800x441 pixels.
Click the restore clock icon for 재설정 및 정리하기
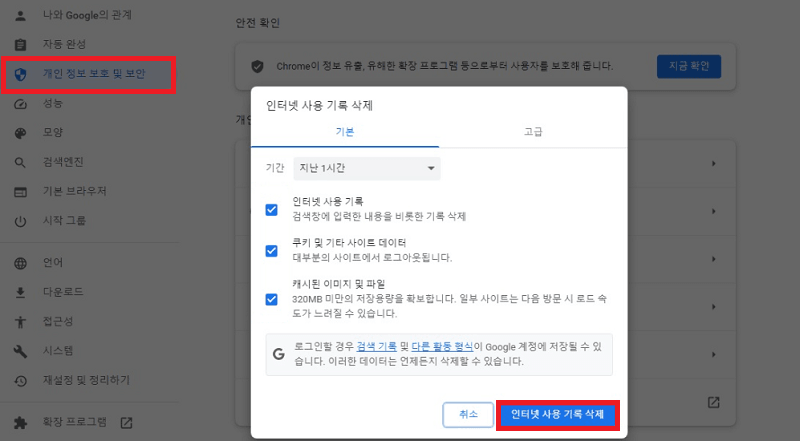point(20,381)
